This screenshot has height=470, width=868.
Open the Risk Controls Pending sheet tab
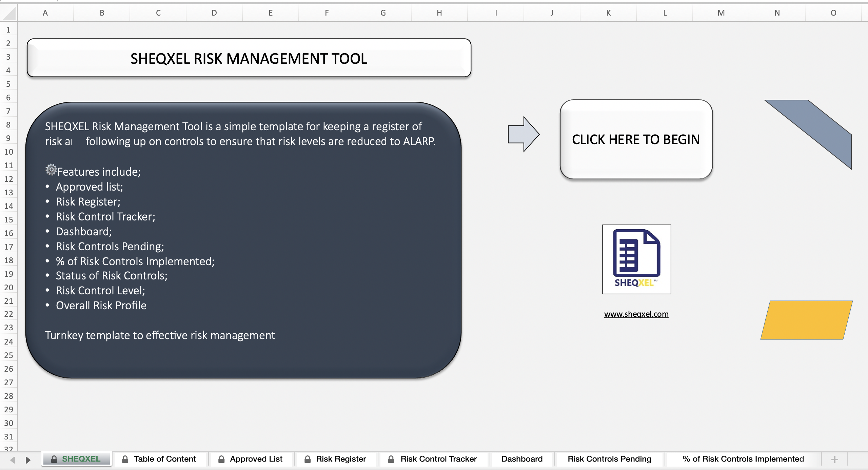(x=609, y=459)
